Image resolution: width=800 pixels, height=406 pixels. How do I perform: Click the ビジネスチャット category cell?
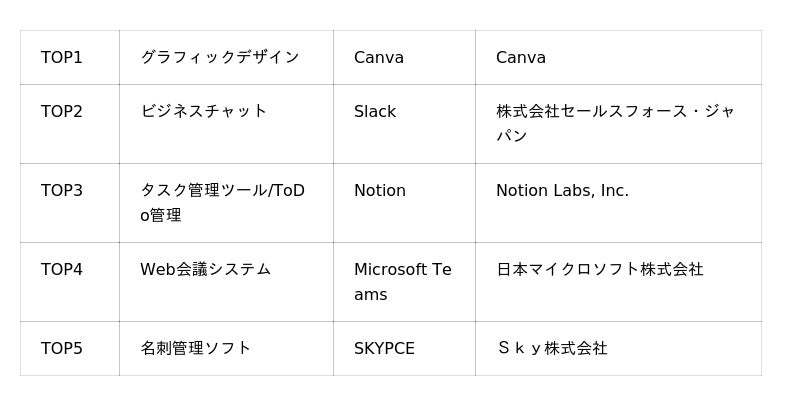coord(227,124)
